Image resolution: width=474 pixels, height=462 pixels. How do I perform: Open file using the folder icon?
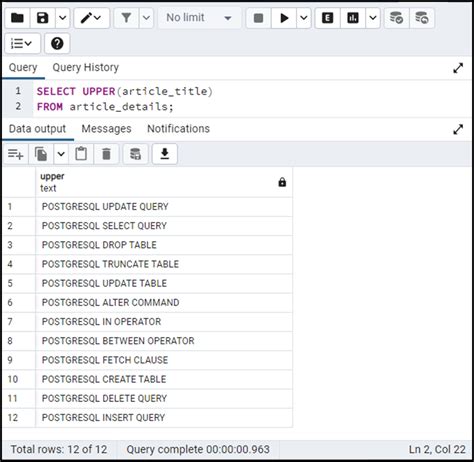17,18
